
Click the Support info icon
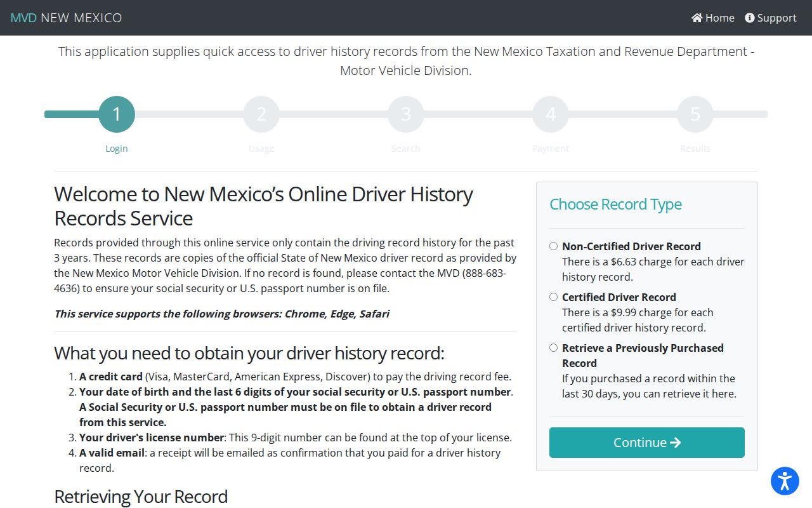[750, 18]
